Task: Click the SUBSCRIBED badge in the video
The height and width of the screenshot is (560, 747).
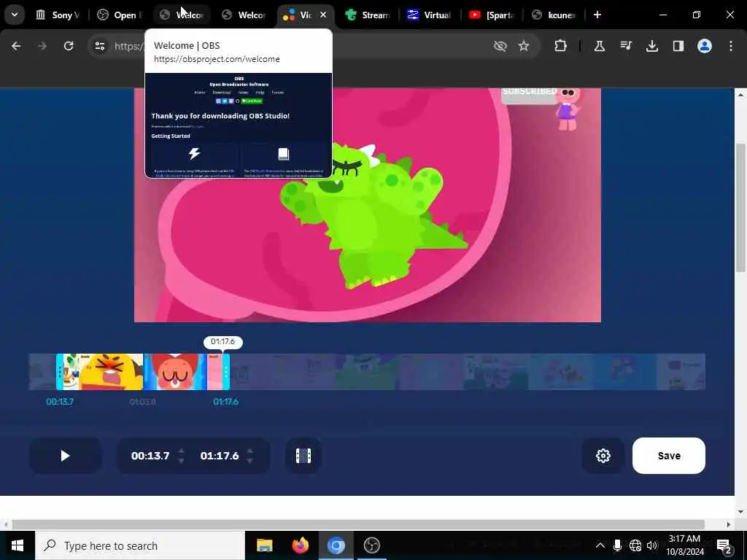Action: [530, 93]
